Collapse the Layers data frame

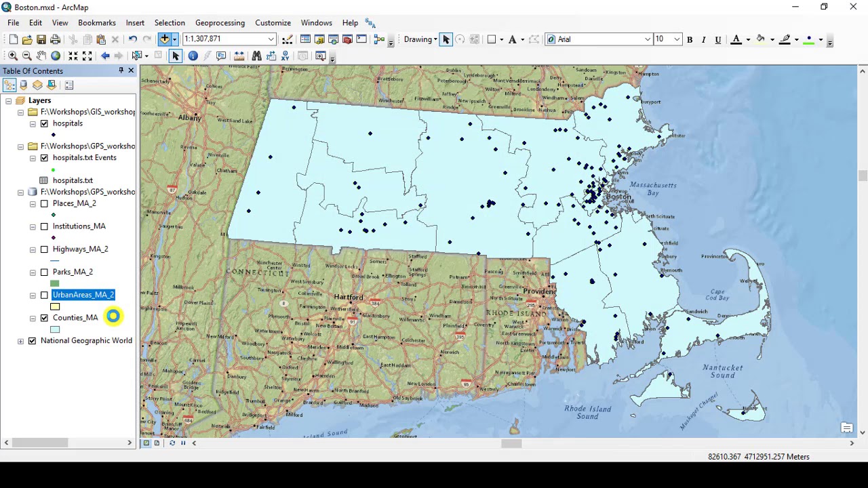pos(8,101)
